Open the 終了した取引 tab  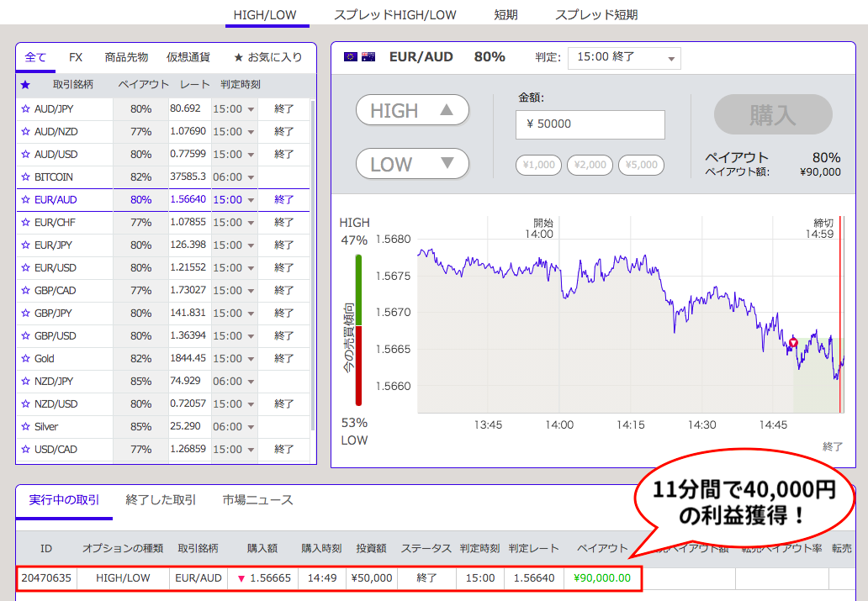coord(161,500)
